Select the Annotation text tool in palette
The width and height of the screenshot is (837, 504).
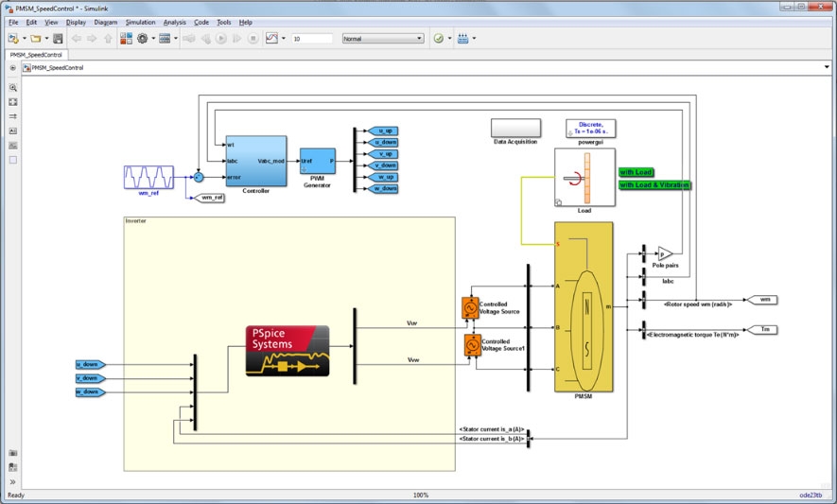(13, 130)
